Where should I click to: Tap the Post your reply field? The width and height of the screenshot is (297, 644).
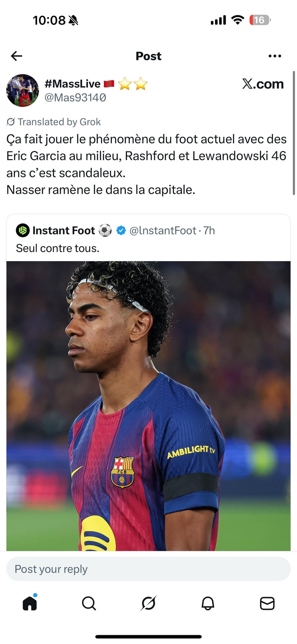tap(148, 569)
